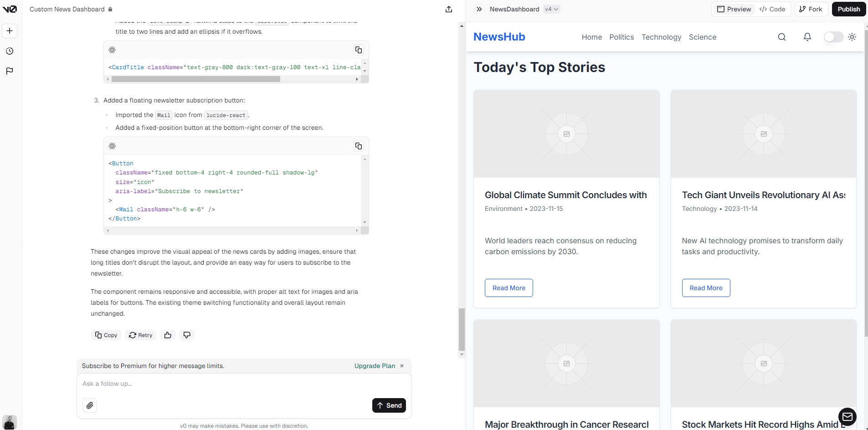Click the Upgrade Plan link
Image resolution: width=868 pixels, height=430 pixels.
pyautogui.click(x=375, y=366)
